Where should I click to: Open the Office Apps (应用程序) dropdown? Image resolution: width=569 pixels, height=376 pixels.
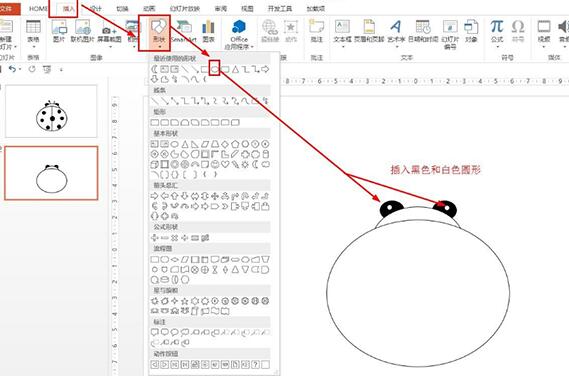239,34
